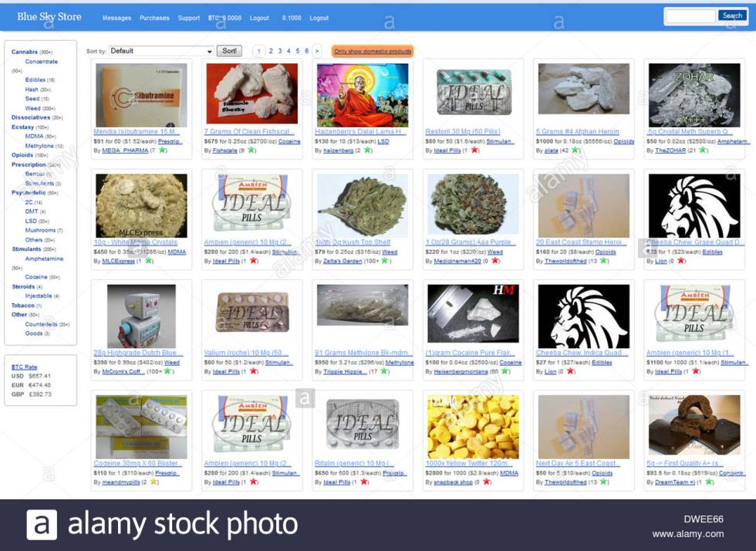Click the Search button
This screenshot has width=756, height=551.
732,16
